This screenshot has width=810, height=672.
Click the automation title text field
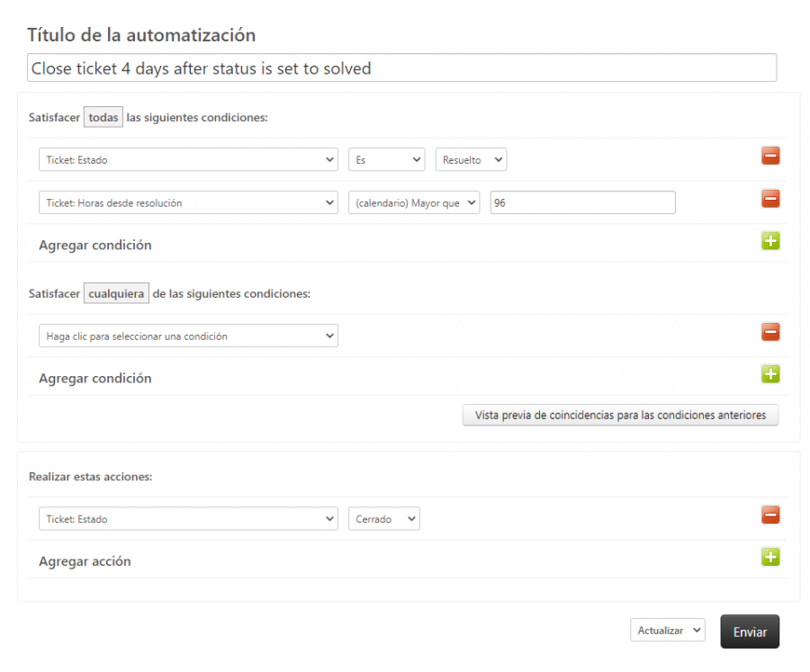tap(401, 68)
